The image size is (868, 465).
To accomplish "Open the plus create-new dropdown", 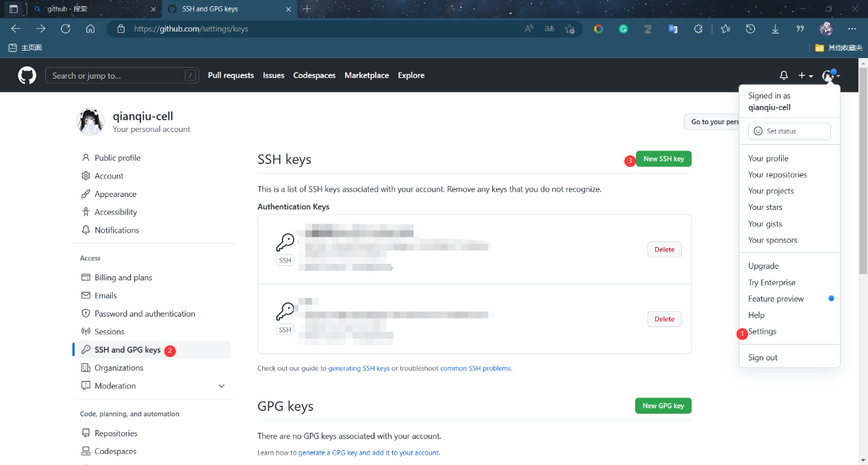I will pyautogui.click(x=805, y=75).
